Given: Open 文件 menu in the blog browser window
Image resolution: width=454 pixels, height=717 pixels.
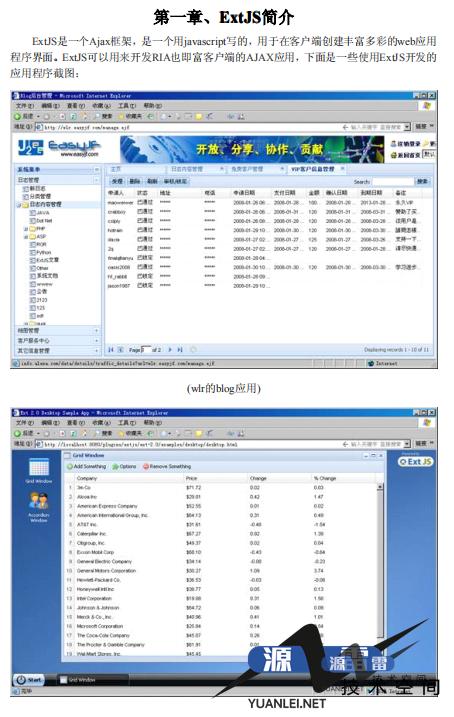Looking at the screenshot, I should click(x=25, y=106).
